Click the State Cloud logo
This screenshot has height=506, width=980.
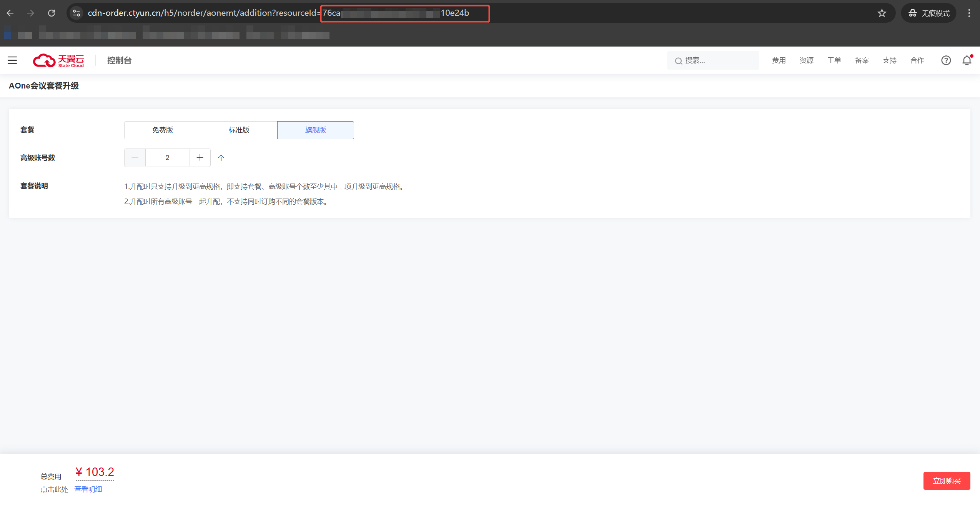click(58, 60)
